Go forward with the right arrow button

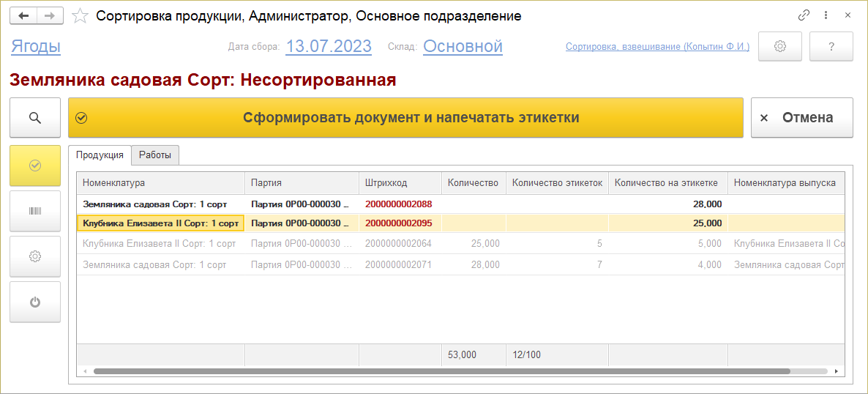coord(50,16)
